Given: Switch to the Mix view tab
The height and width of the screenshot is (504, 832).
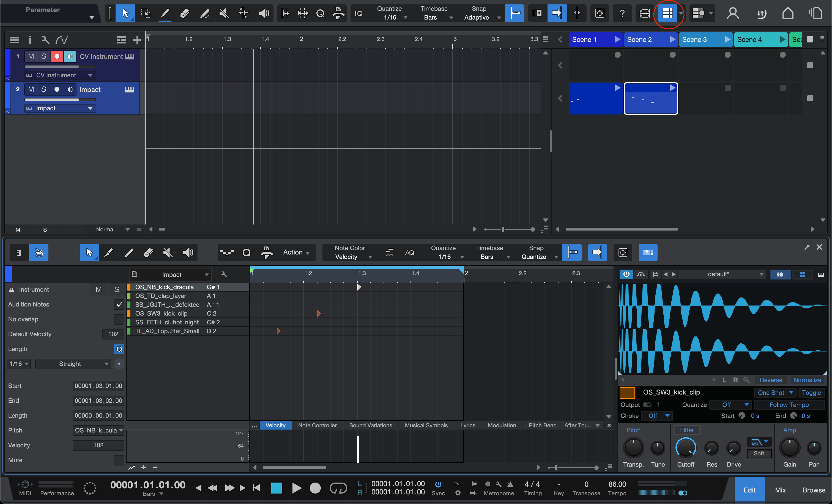Looking at the screenshot, I should (x=780, y=490).
